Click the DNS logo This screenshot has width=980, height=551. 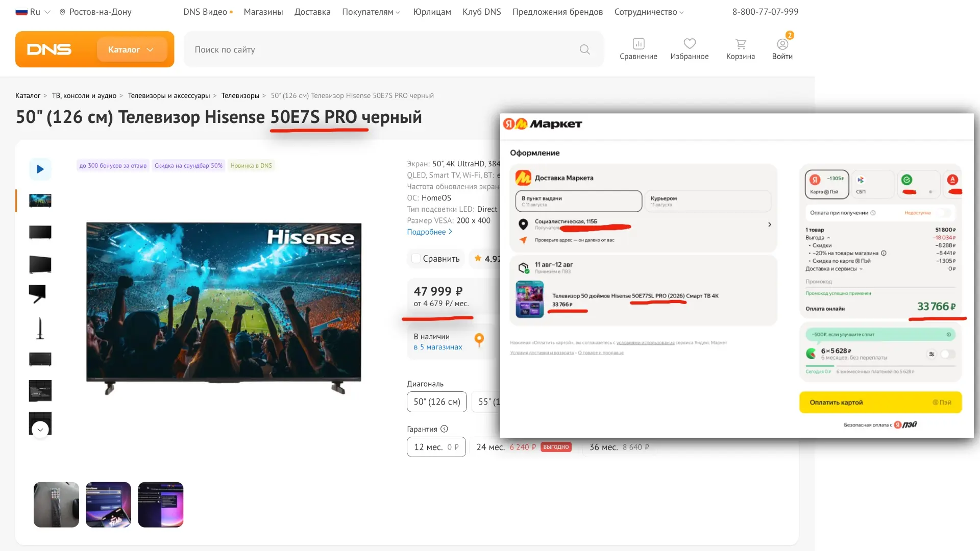(x=49, y=49)
